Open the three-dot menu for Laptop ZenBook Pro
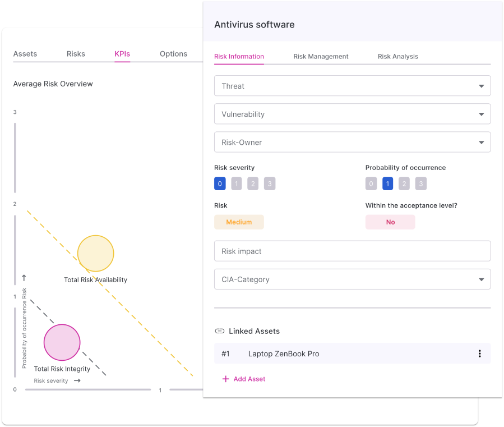 pyautogui.click(x=479, y=353)
